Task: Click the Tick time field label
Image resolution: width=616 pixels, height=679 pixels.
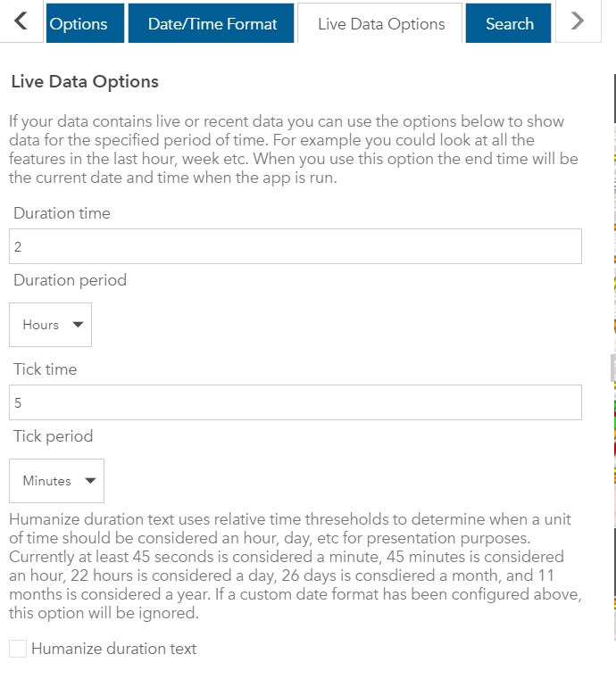Action: (x=45, y=369)
